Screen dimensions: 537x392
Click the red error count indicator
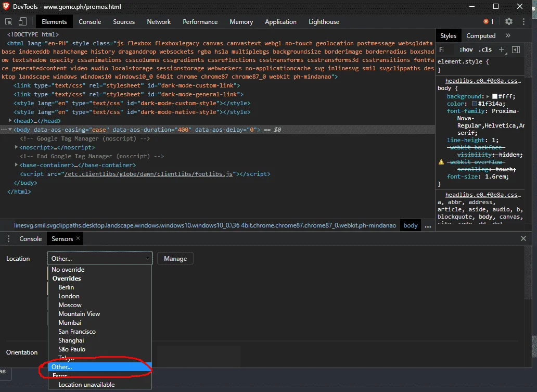[489, 21]
